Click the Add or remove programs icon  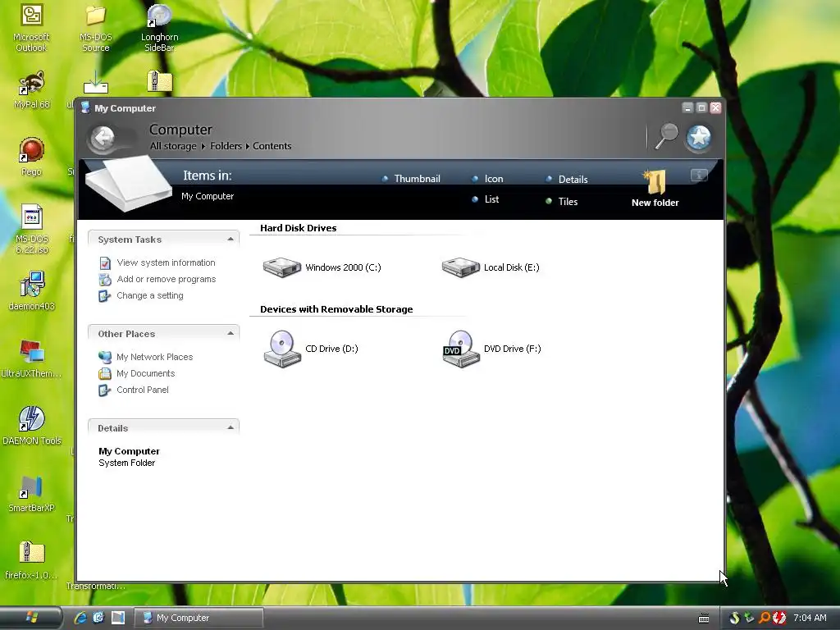(x=105, y=279)
